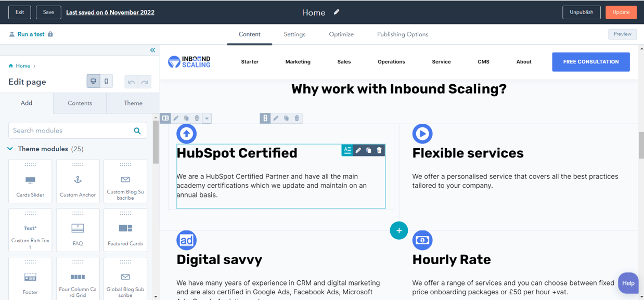The image size is (644, 300).
Task: Collapse the left sidebar with the double-chevron icon
Action: [152, 50]
